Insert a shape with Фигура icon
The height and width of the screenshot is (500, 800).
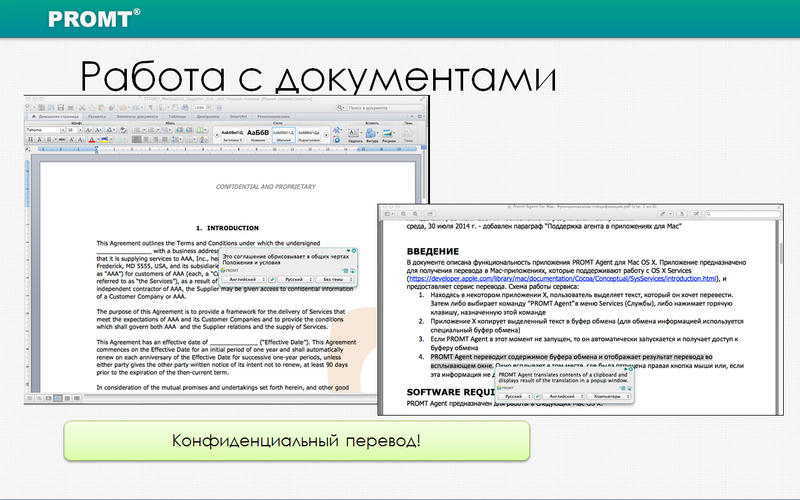(371, 135)
